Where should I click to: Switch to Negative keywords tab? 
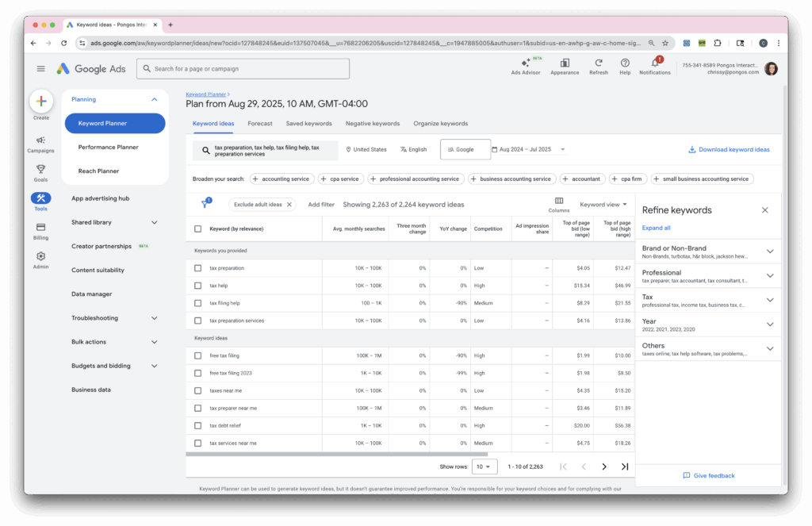click(x=373, y=123)
